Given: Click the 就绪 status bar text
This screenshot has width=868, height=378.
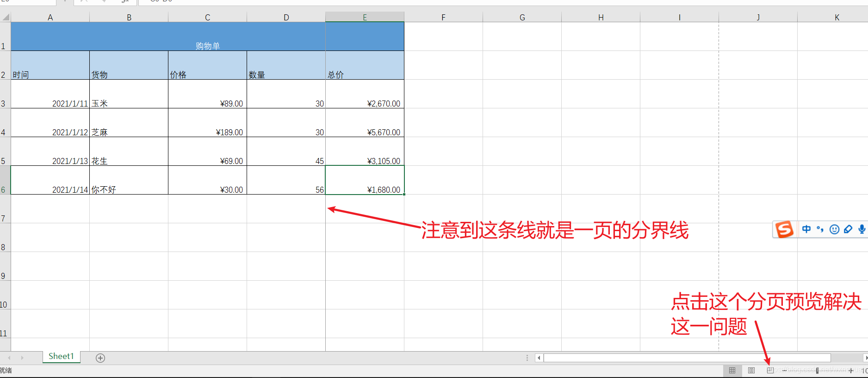Looking at the screenshot, I should [6, 370].
